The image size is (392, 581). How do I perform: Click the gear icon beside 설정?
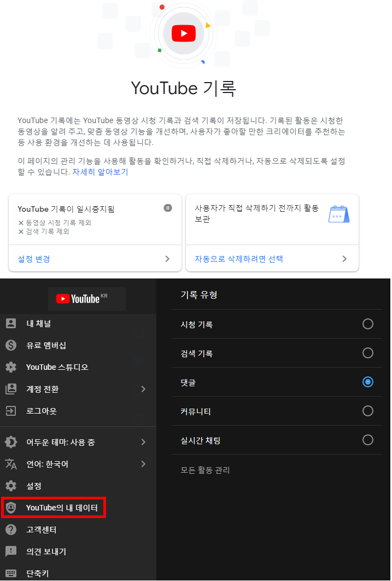[x=11, y=486]
